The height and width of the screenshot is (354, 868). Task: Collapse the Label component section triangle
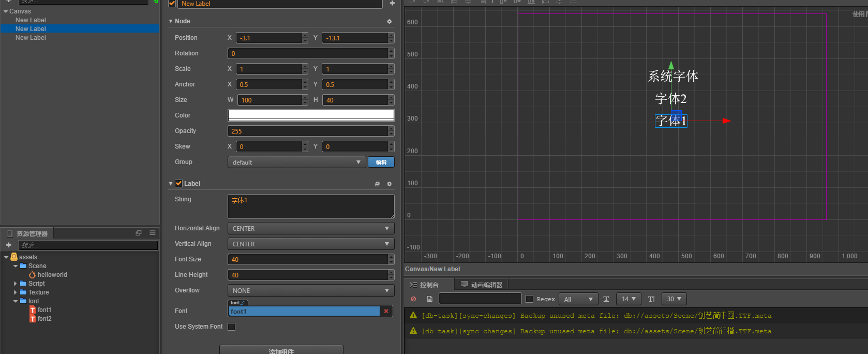pos(171,184)
